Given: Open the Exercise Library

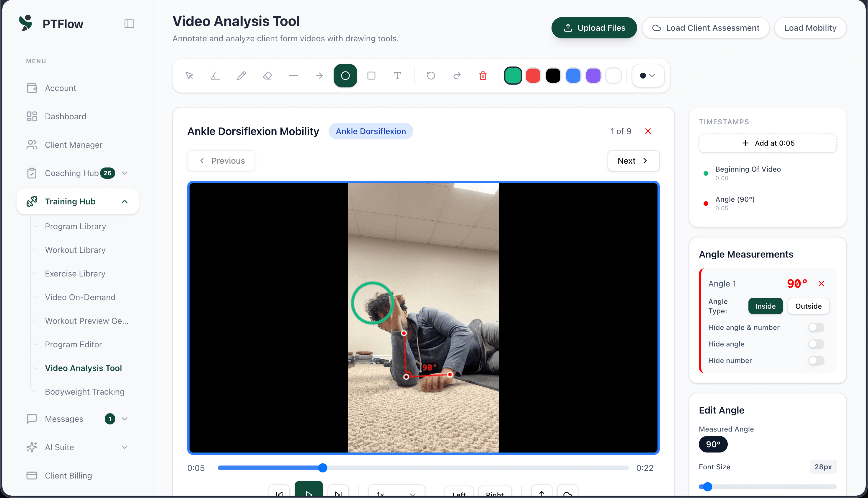Looking at the screenshot, I should click(75, 274).
